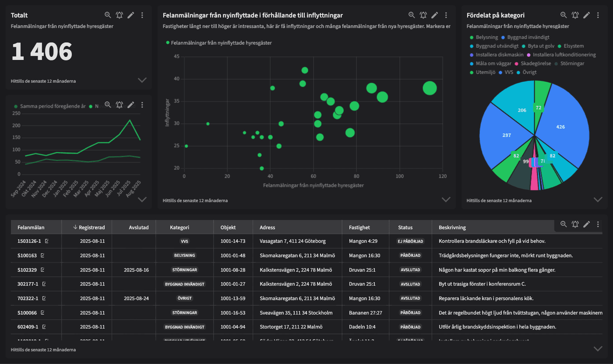Expand scatter chart panel bottom chevron
613x364 pixels.
446,199
